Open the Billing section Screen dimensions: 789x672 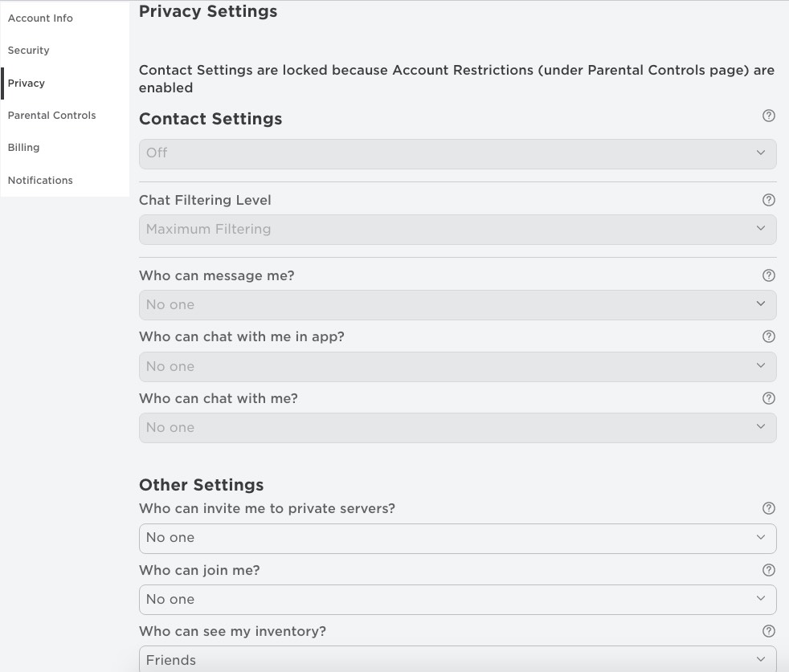click(x=23, y=147)
